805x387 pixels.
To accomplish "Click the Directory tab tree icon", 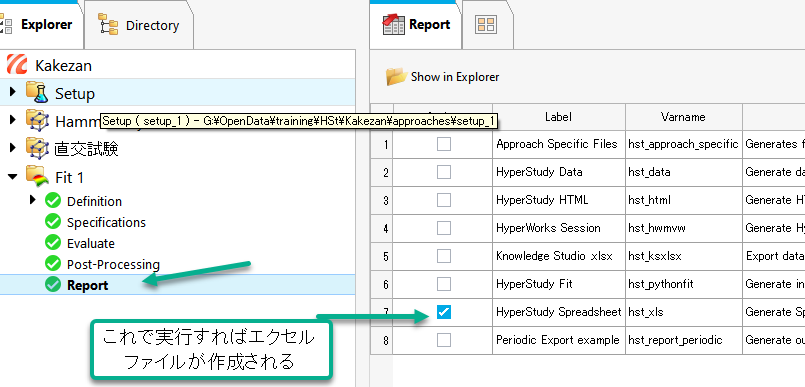I will [108, 25].
